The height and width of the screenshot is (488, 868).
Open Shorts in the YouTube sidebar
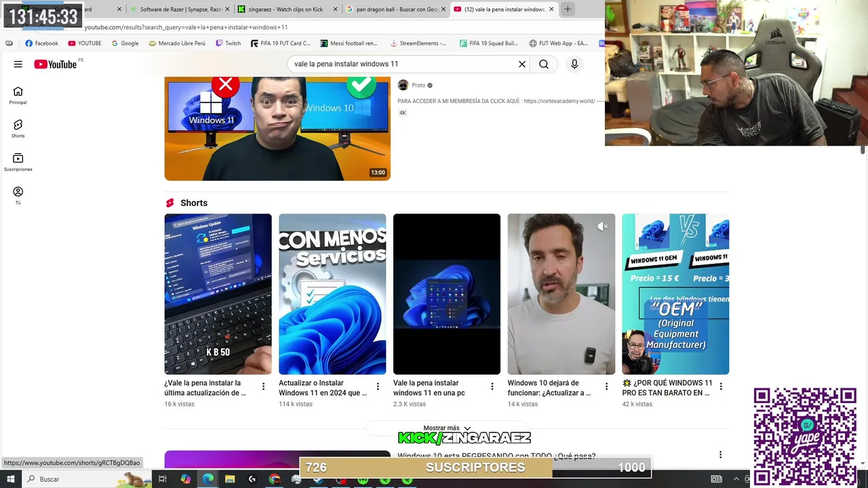[18, 129]
